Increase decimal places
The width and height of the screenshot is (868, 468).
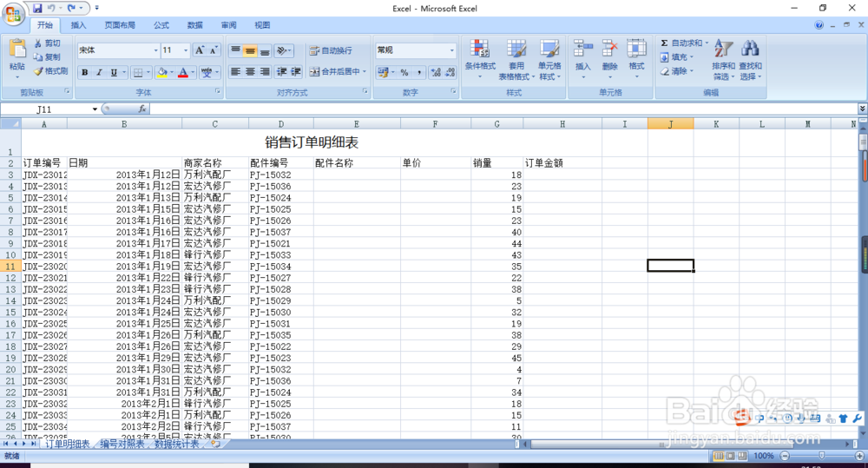pos(437,73)
